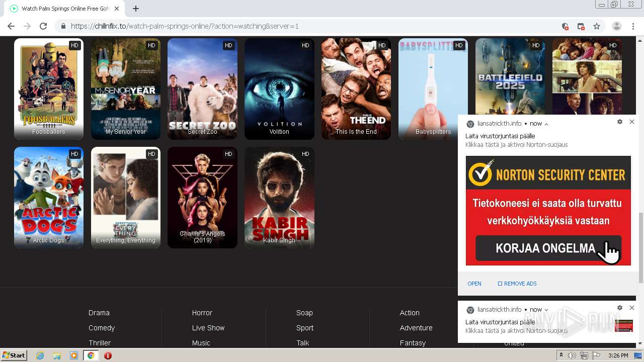Click the 3:26 PM taskbar clock
Screen dimensions: 644x362
(x=618, y=355)
